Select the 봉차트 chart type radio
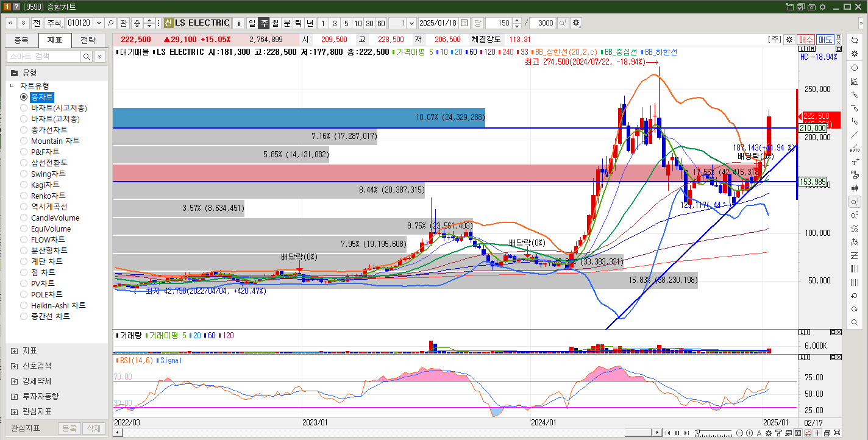 pyautogui.click(x=24, y=97)
